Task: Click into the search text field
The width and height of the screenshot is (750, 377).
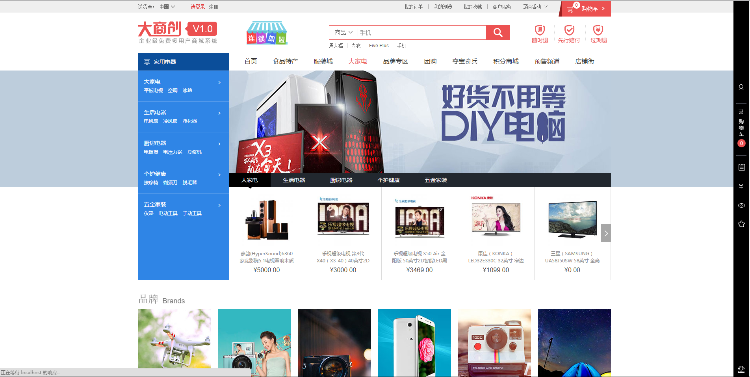Action: pos(421,33)
